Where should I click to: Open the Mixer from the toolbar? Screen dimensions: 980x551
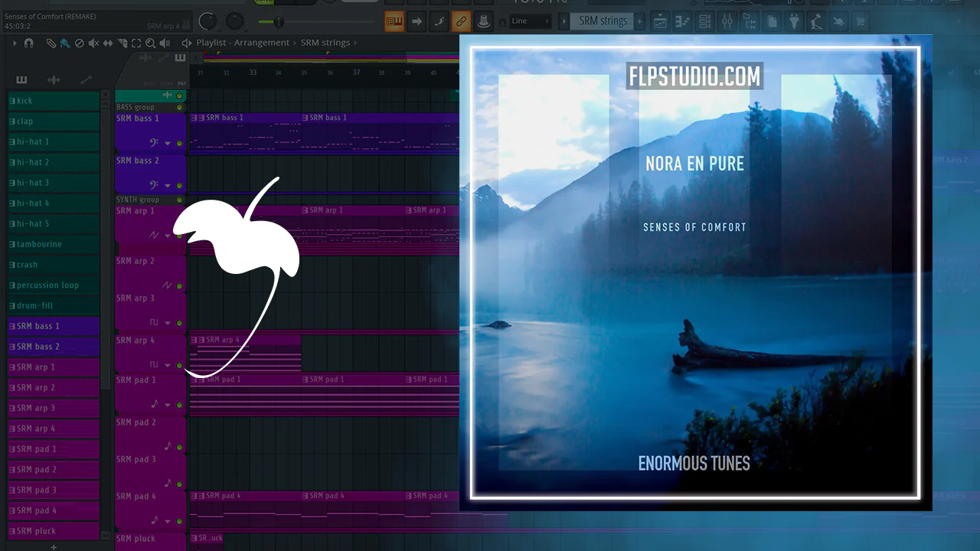coord(727,21)
